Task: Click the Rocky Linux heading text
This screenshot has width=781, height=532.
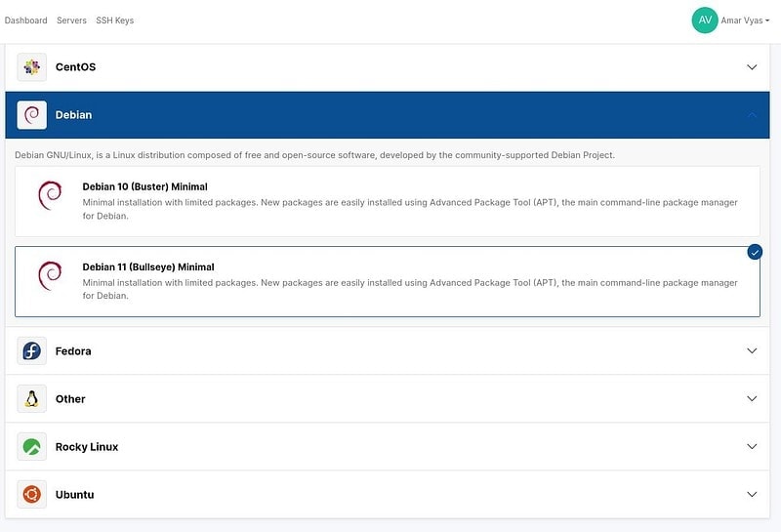Action: (87, 447)
